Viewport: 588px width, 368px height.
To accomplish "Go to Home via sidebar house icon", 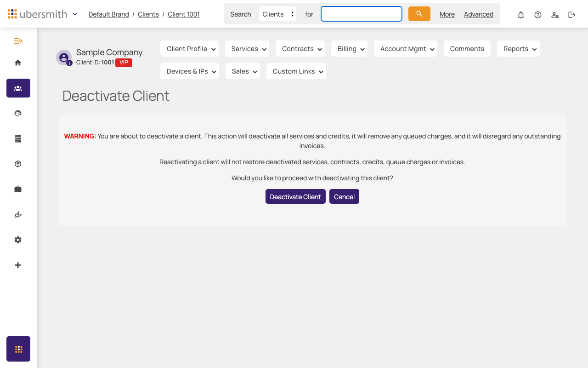I will pos(18,63).
